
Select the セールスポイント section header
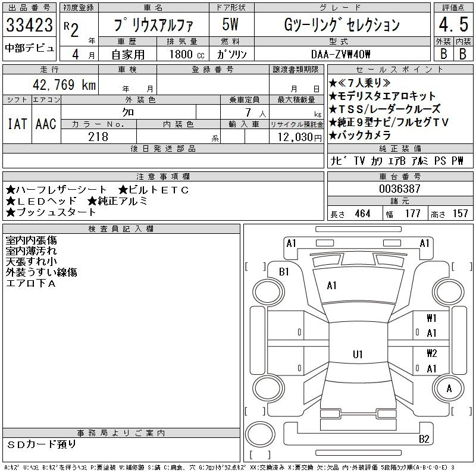tap(400, 70)
